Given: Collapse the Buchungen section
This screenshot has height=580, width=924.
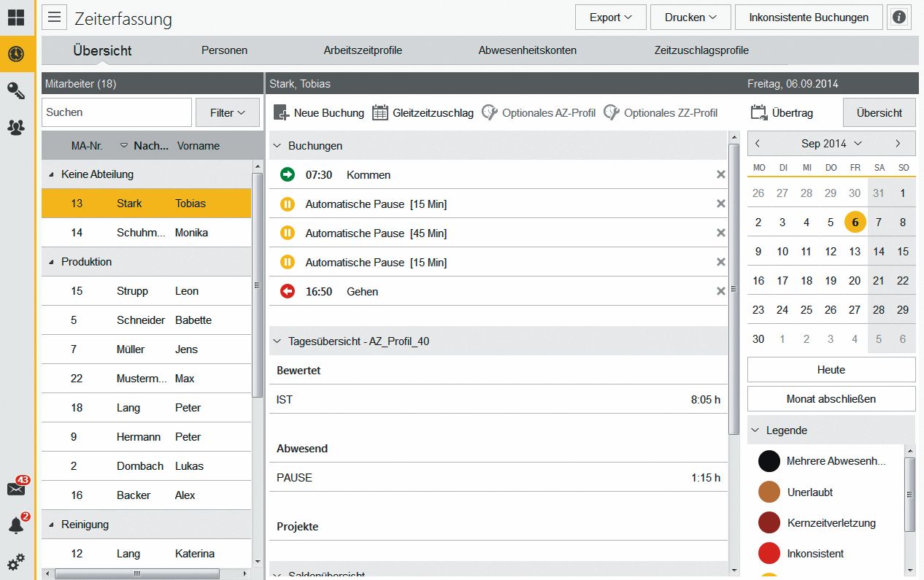Looking at the screenshot, I should [x=277, y=145].
